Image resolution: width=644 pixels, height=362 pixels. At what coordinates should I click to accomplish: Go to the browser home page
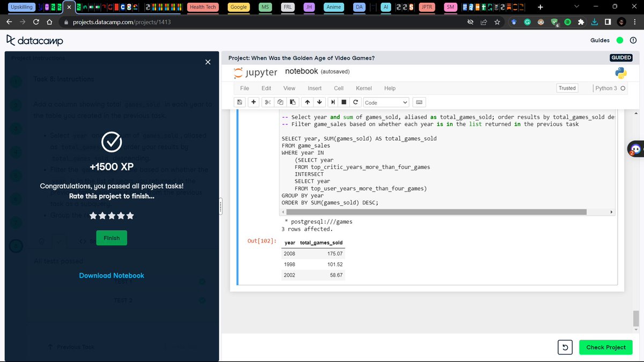point(49,23)
